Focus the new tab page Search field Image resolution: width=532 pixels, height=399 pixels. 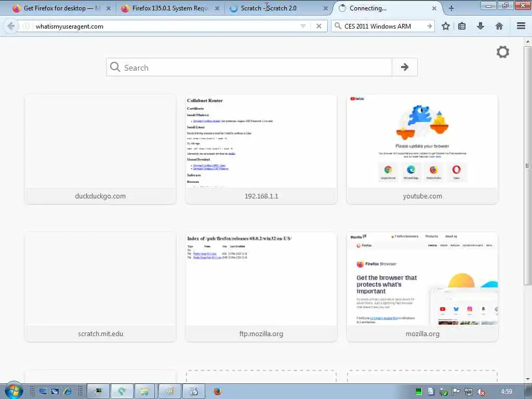(x=249, y=67)
